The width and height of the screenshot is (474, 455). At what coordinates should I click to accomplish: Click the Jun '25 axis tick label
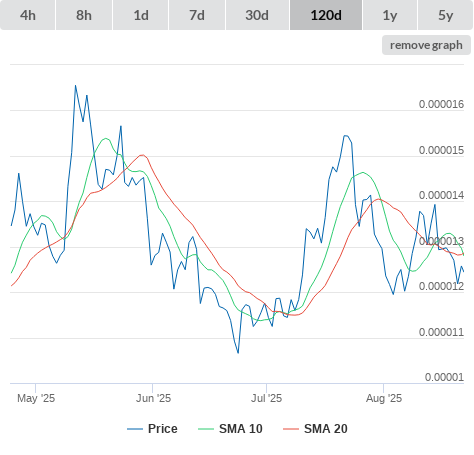tap(153, 398)
